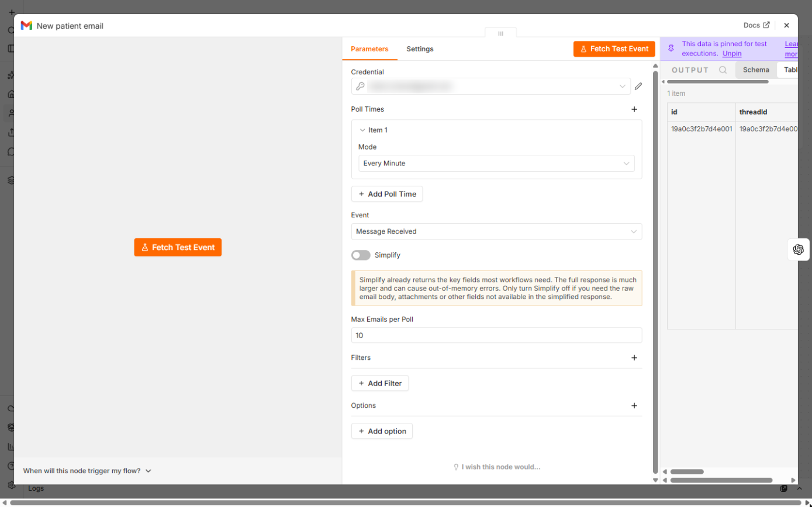Image resolution: width=812 pixels, height=507 pixels.
Task: Pop out the Logs panel
Action: pos(784,488)
